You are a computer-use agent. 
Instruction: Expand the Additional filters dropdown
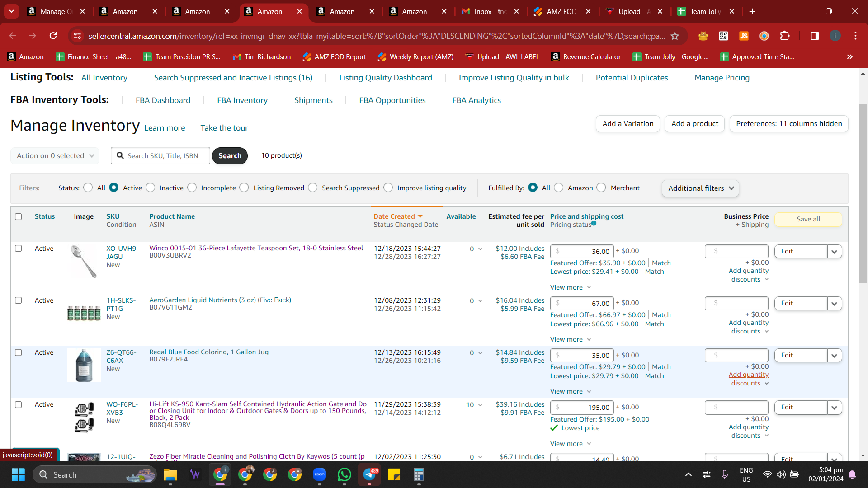(x=700, y=188)
